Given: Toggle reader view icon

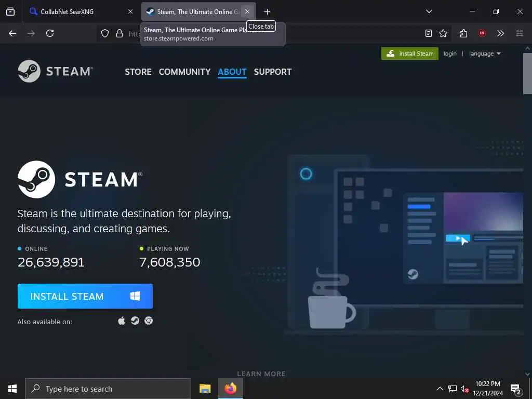Looking at the screenshot, I should coord(429,33).
